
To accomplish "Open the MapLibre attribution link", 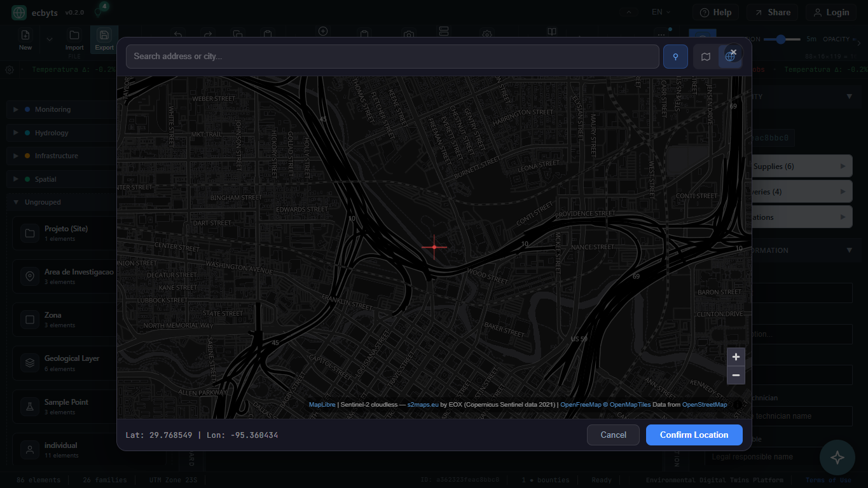I will [322, 405].
